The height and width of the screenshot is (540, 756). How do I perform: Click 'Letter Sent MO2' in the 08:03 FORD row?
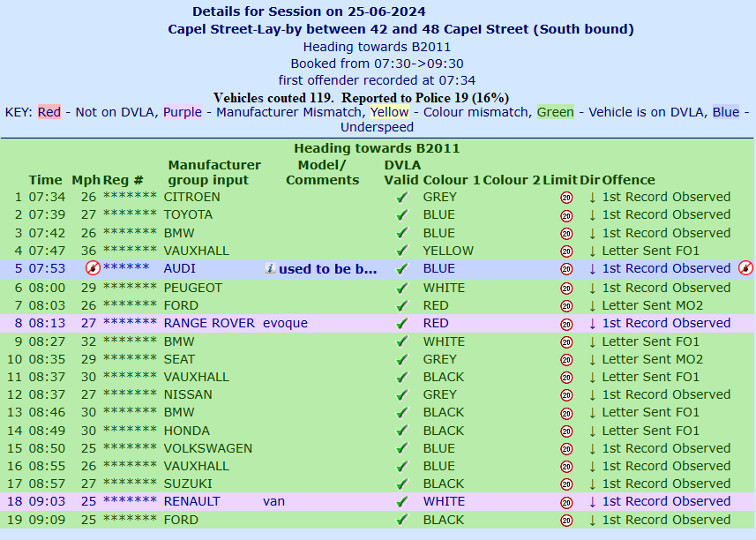652,305
